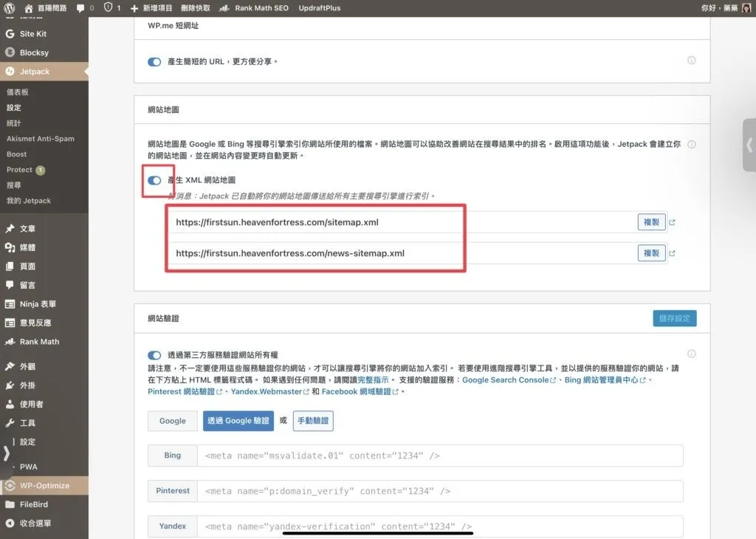Open the Google Search Console link
Viewport: 756px width, 539px height.
[505, 380]
